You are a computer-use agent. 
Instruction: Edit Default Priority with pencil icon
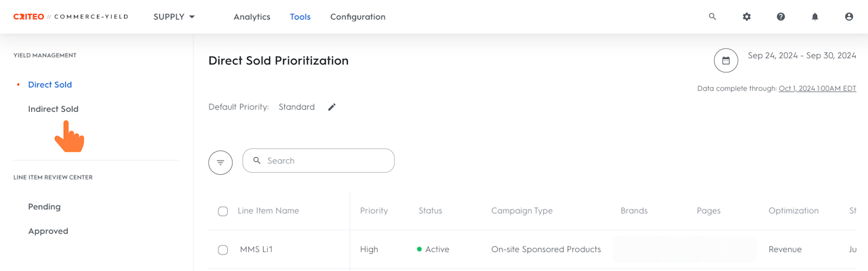[x=332, y=107]
